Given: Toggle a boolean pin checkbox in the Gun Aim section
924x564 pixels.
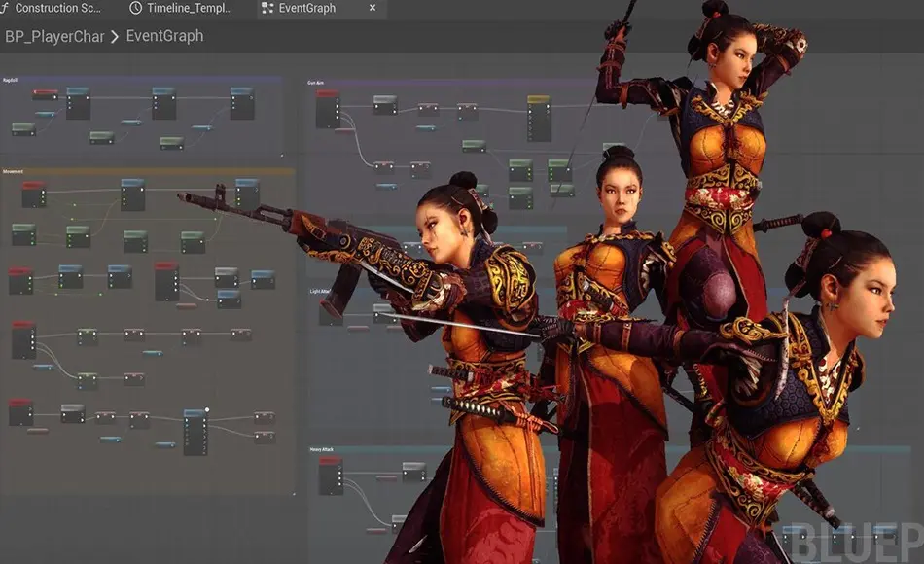Looking at the screenshot, I should click(x=460, y=117).
